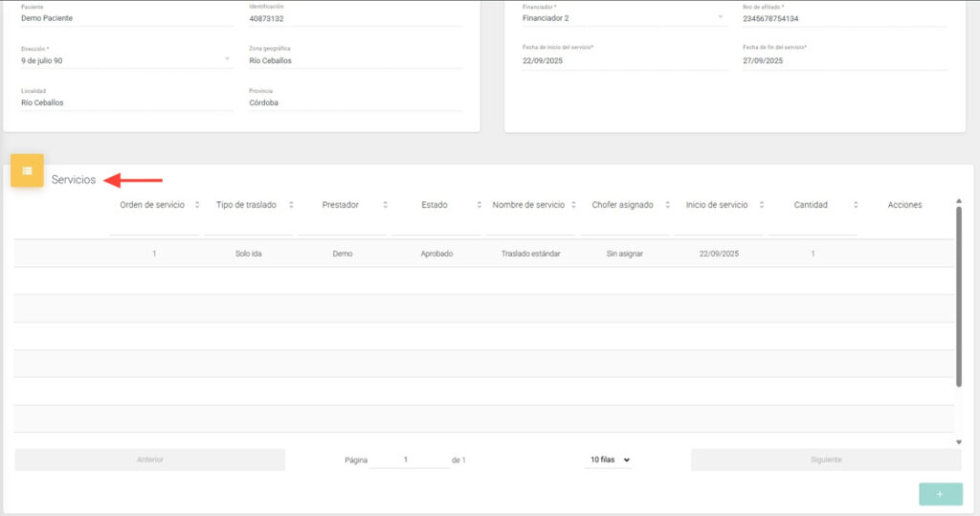980x516 pixels.
Task: Click the green plus add service button
Action: click(x=940, y=494)
